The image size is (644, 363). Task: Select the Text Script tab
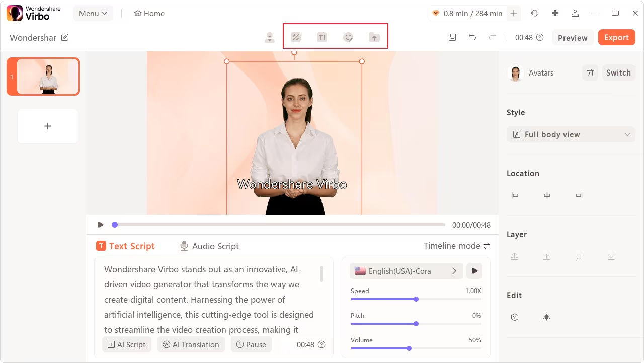pos(126,246)
